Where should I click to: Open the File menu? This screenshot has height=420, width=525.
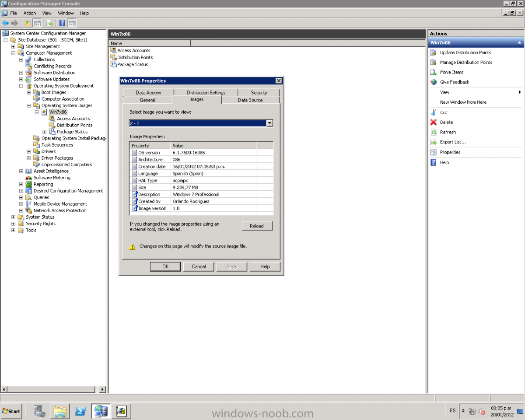(x=14, y=13)
